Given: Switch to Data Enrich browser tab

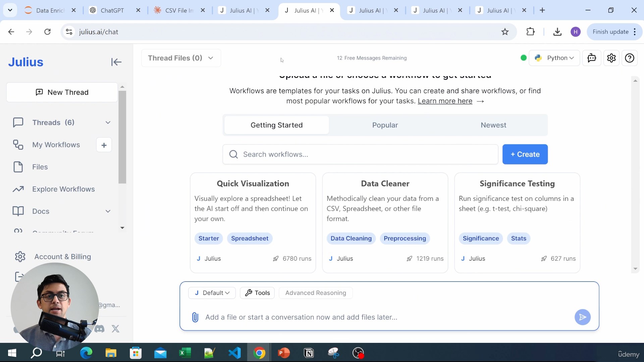Looking at the screenshot, I should pyautogui.click(x=50, y=10).
